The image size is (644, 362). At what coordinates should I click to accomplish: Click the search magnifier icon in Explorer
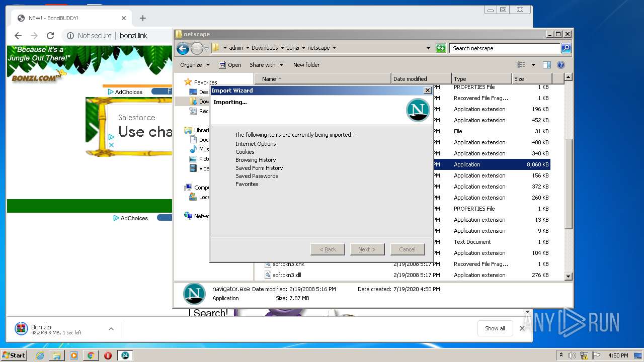click(566, 48)
